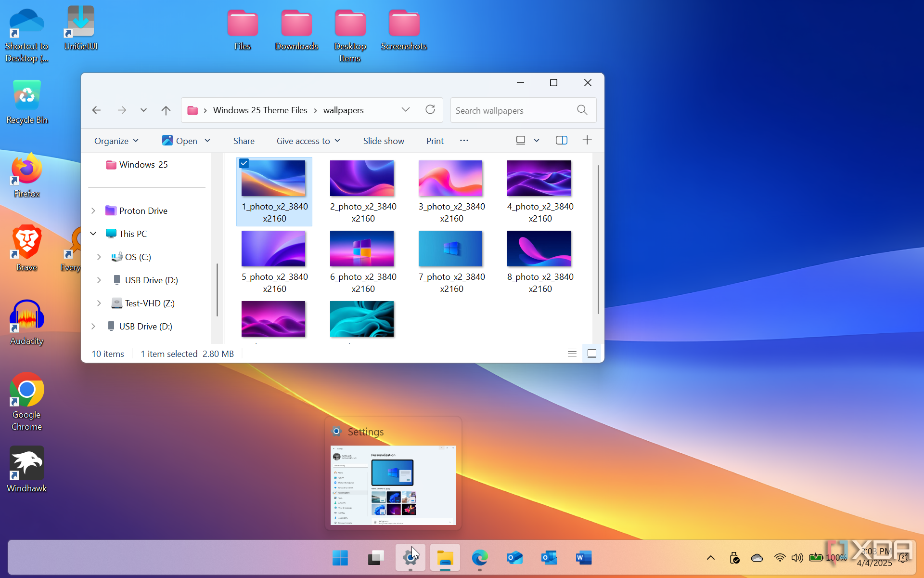Open recent locations chevron in navigation bar
Screen dimensions: 924x578
click(x=143, y=110)
